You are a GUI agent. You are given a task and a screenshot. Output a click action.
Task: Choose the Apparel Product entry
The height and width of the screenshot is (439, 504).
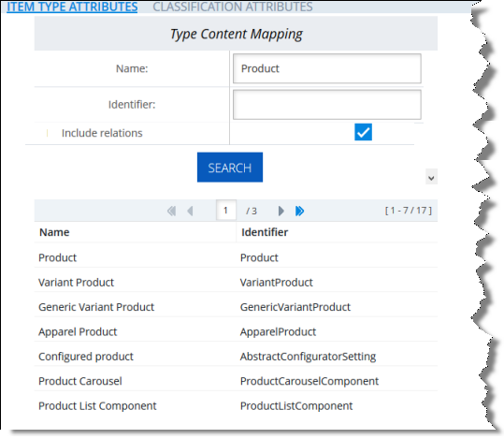pyautogui.click(x=236, y=331)
